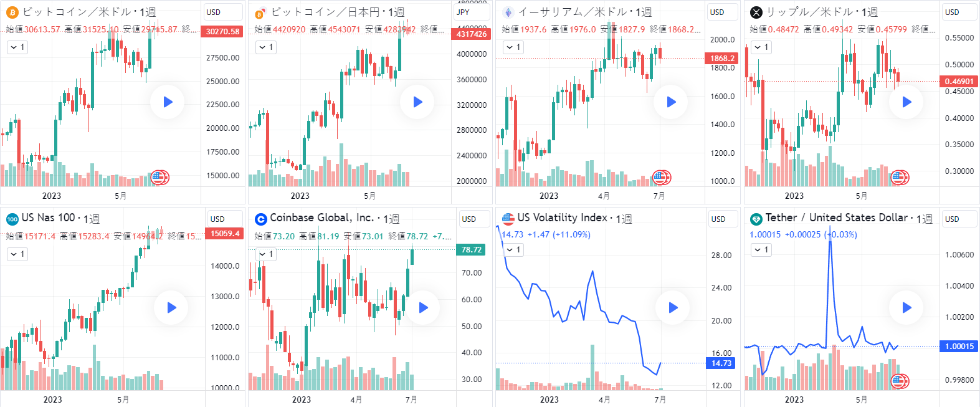Click the event flag icon on the Ethereum chart
Viewport: 980px width, 407px height.
click(660, 178)
